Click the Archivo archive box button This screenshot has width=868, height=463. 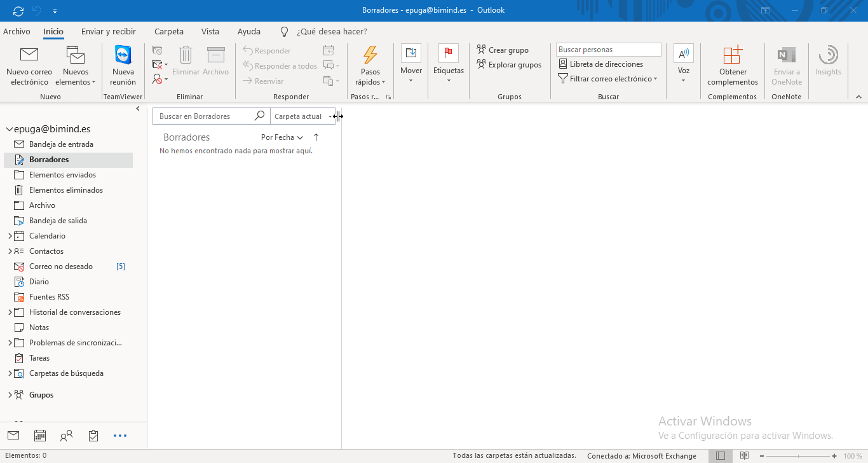pyautogui.click(x=216, y=61)
